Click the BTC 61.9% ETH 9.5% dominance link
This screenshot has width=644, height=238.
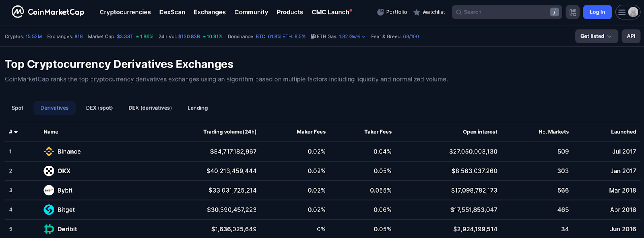click(281, 36)
